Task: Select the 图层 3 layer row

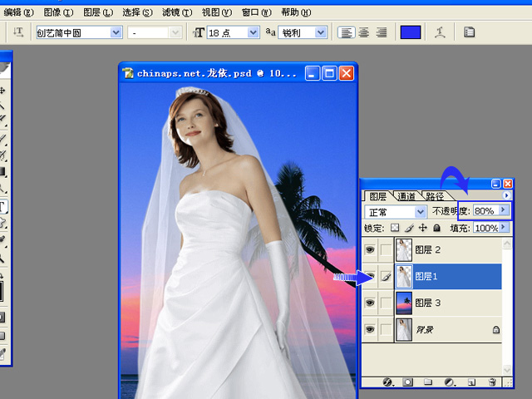Action: click(x=431, y=303)
